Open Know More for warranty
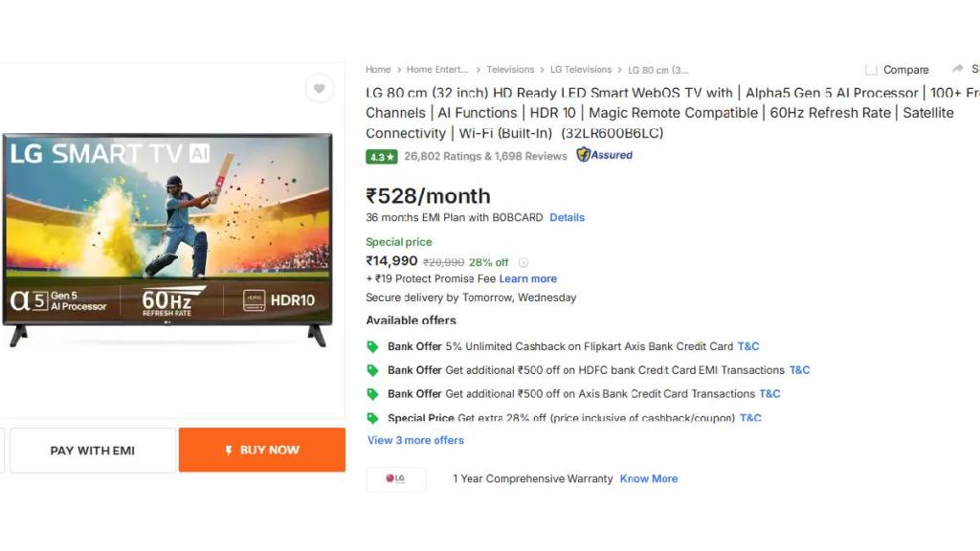 pos(648,478)
